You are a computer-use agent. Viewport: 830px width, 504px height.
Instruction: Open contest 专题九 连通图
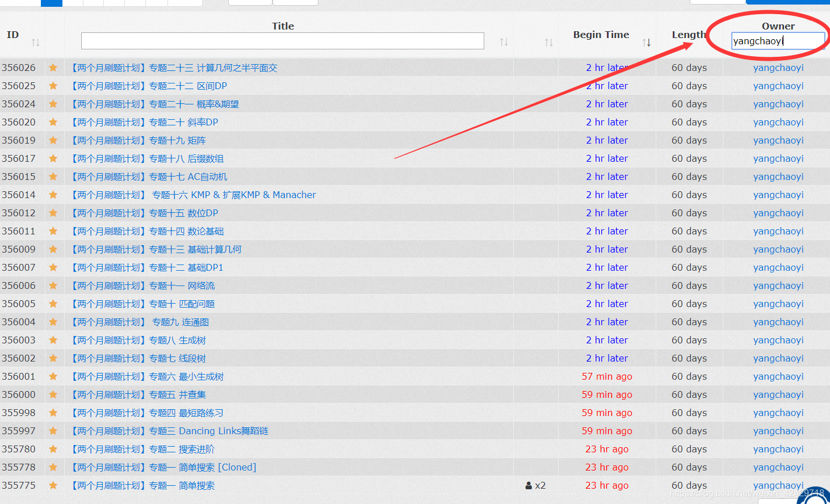(x=140, y=322)
